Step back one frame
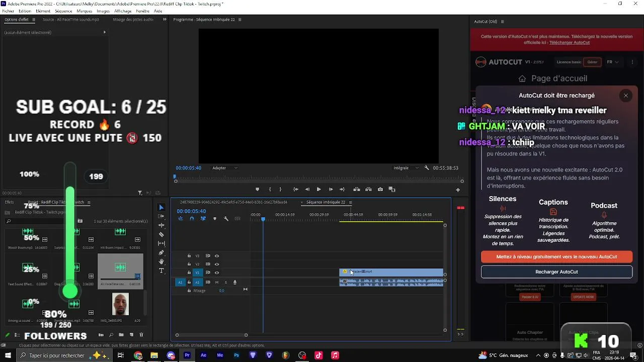Screen dimensions: 644x362 click(x=307, y=190)
